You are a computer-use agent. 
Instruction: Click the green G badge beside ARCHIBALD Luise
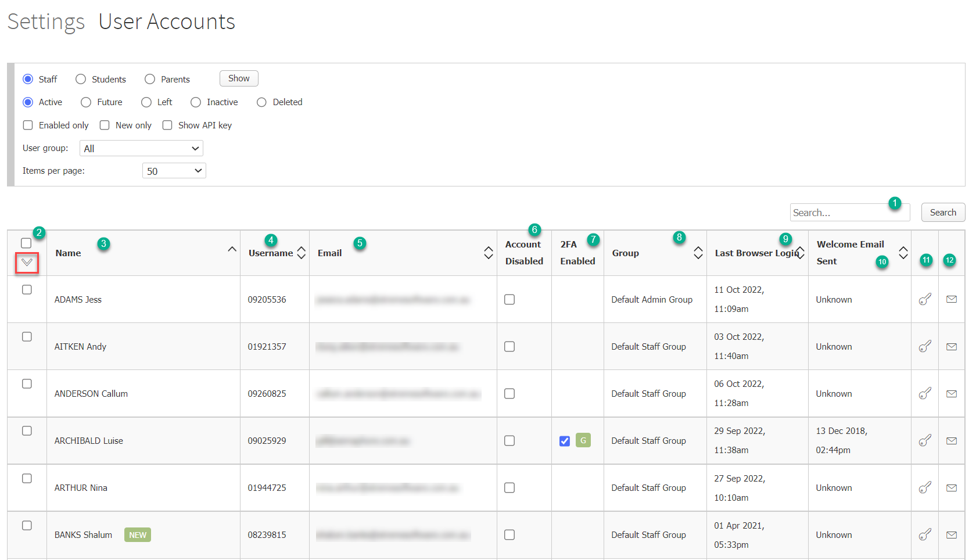pyautogui.click(x=583, y=440)
